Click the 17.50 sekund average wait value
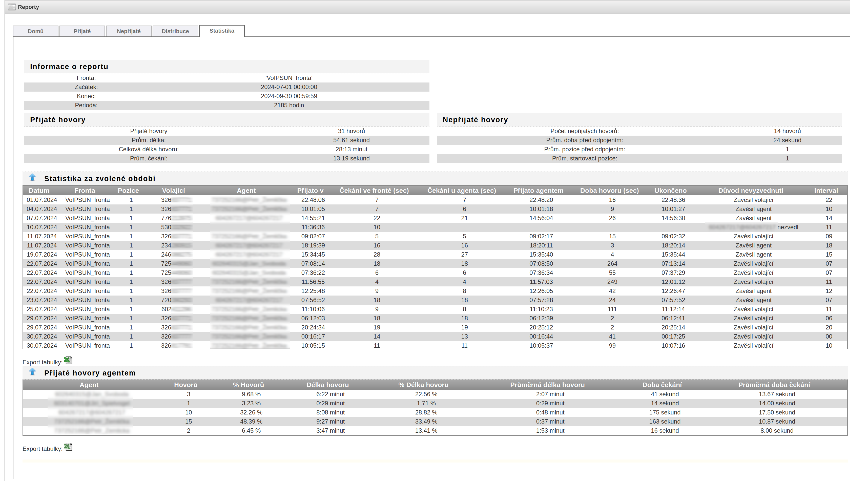The image size is (868, 481). tap(777, 413)
